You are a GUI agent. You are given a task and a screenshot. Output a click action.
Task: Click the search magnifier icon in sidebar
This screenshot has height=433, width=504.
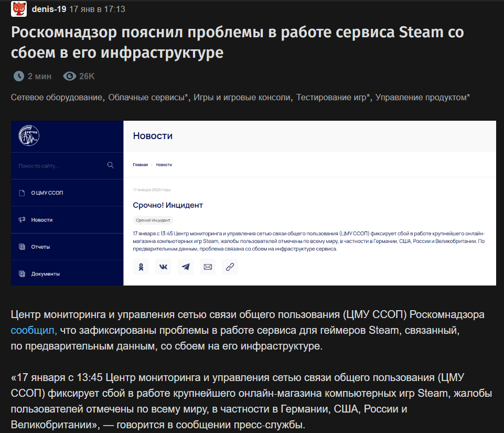(x=111, y=165)
